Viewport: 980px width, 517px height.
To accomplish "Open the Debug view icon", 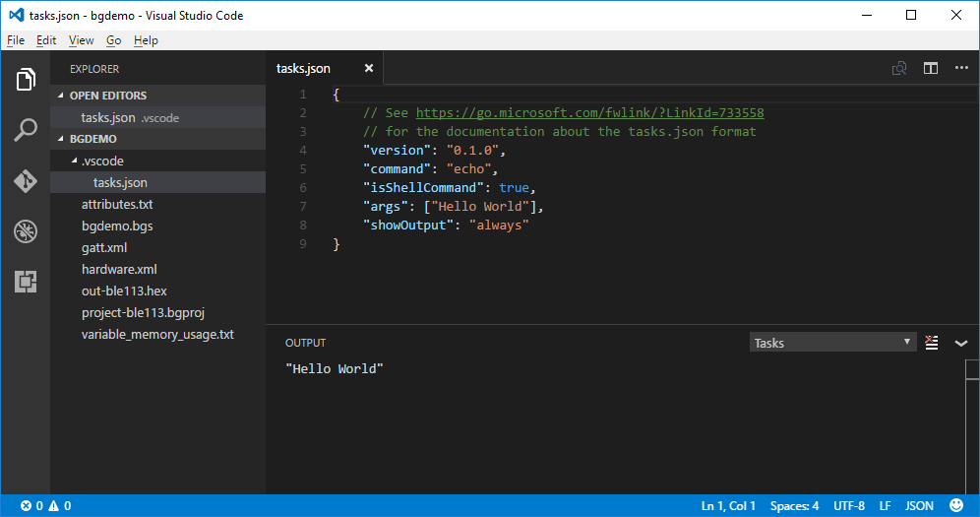I will (x=26, y=231).
